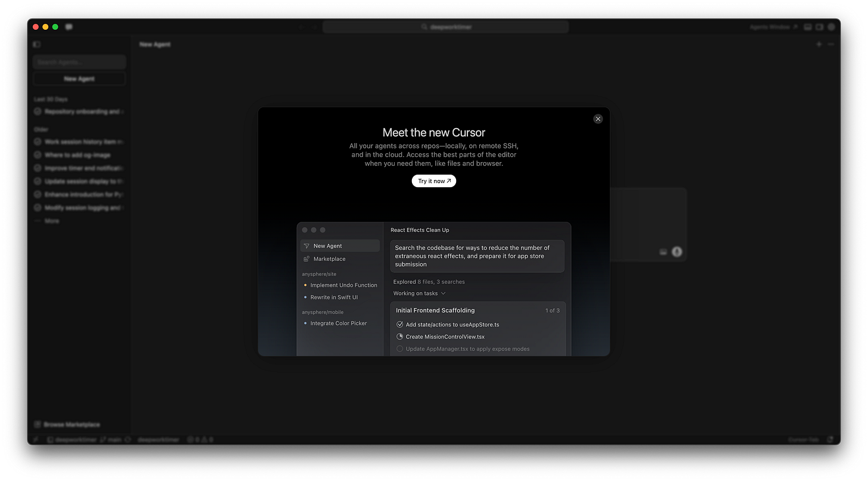Screen dimensions: 868x481
Task: Close the Meet the new Cursor dialog
Action: pos(598,119)
